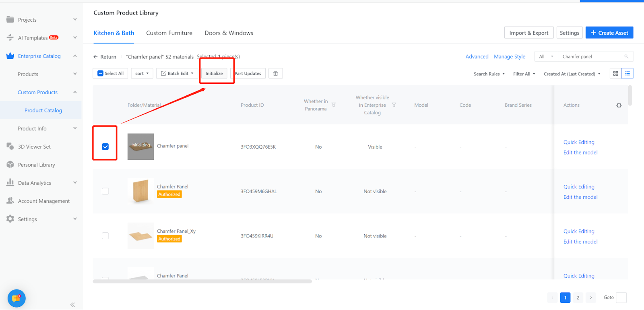The image size is (644, 310).
Task: Tick the Chamfer Panel_Xy row checkbox
Action: [105, 236]
